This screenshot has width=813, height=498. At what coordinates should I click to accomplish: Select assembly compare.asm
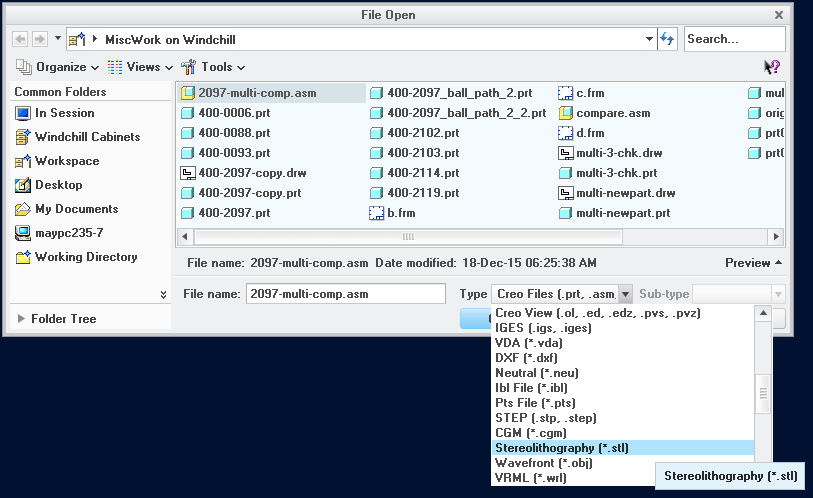pos(605,113)
